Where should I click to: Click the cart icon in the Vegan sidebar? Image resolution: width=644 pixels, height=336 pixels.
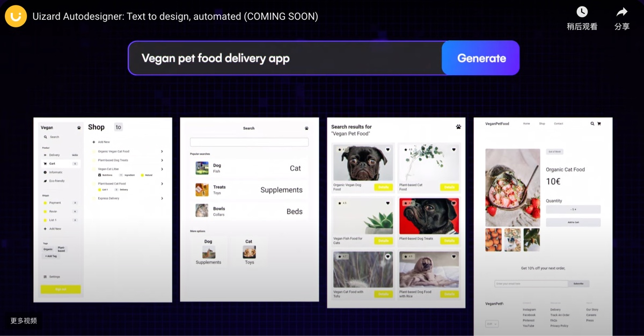45,164
